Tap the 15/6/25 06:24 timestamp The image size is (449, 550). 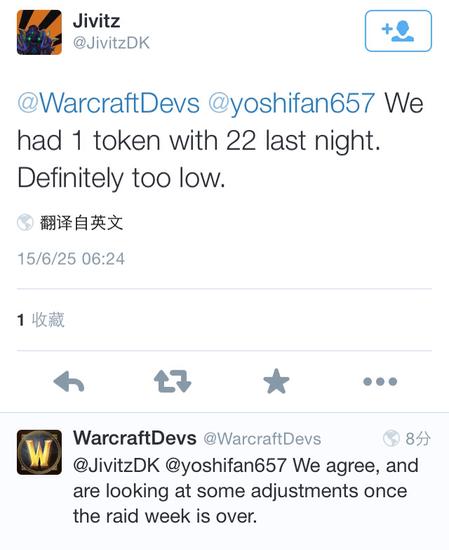71,259
